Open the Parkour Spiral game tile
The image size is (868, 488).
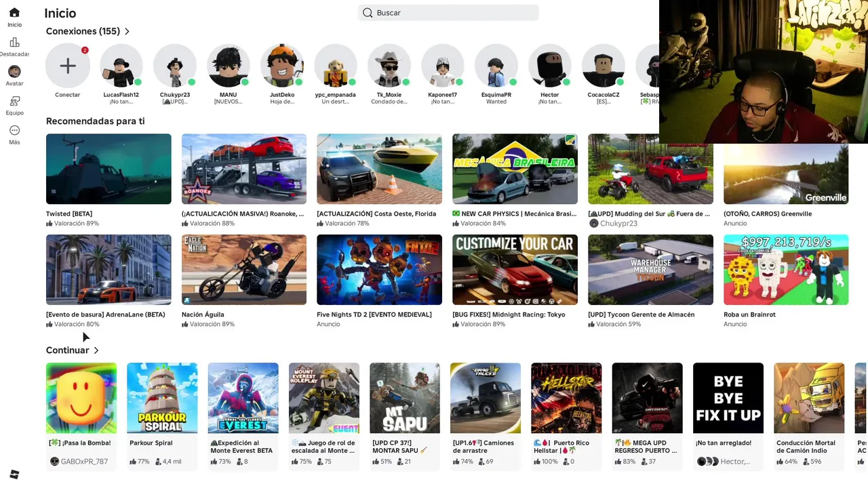(x=162, y=398)
